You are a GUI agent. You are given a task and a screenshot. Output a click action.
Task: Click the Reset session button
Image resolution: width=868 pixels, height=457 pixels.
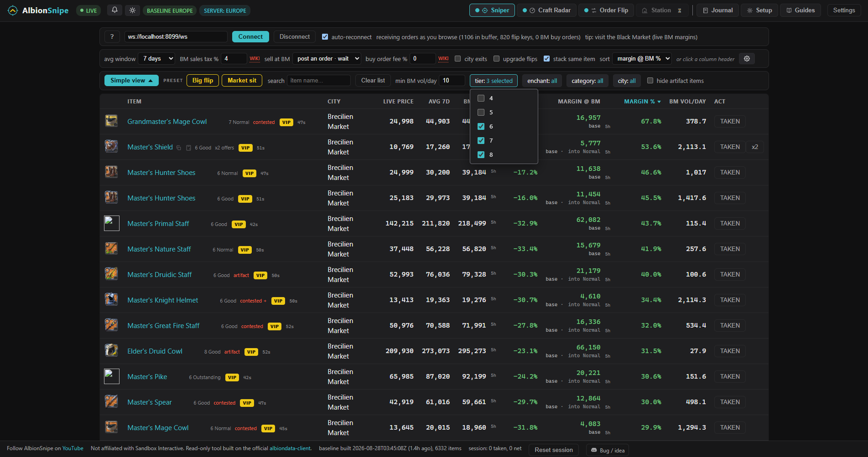(554, 450)
